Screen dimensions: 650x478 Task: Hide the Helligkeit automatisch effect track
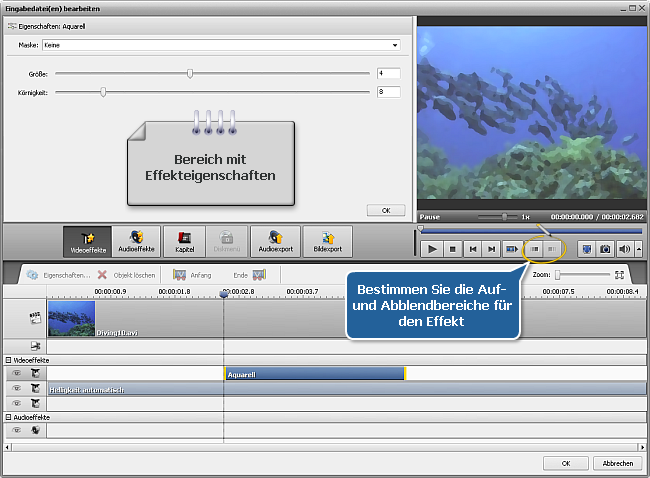point(16,389)
